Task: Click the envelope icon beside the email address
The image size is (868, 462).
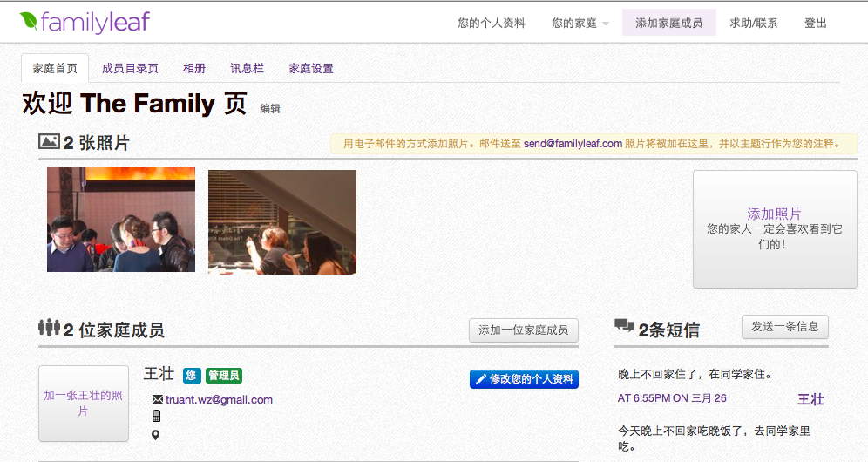Action: click(157, 399)
